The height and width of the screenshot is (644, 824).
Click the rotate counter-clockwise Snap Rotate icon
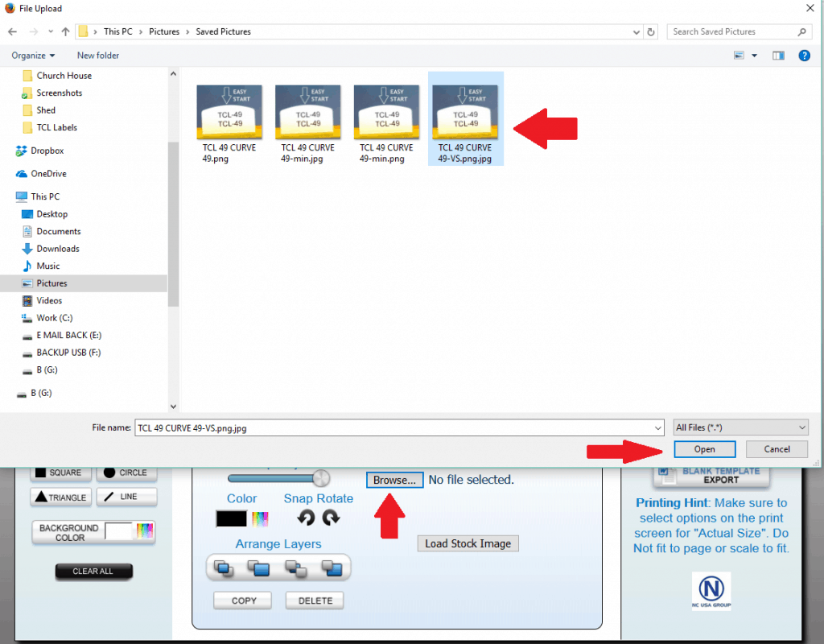tap(306, 518)
